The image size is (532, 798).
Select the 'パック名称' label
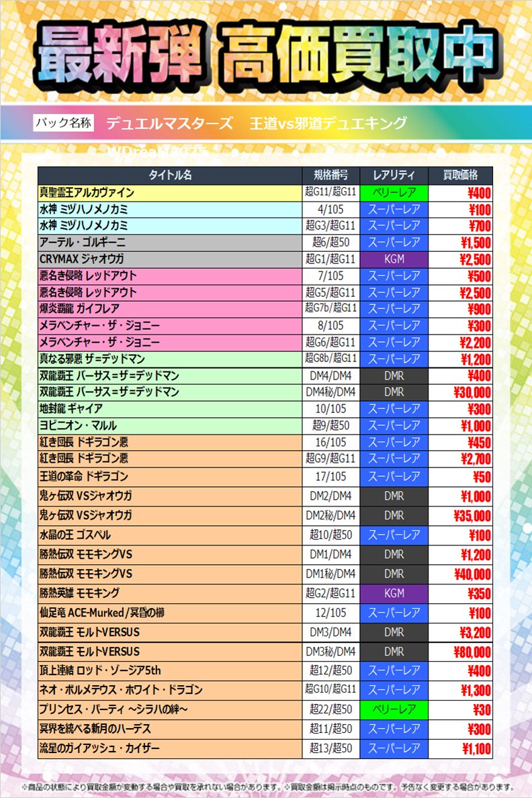(64, 123)
